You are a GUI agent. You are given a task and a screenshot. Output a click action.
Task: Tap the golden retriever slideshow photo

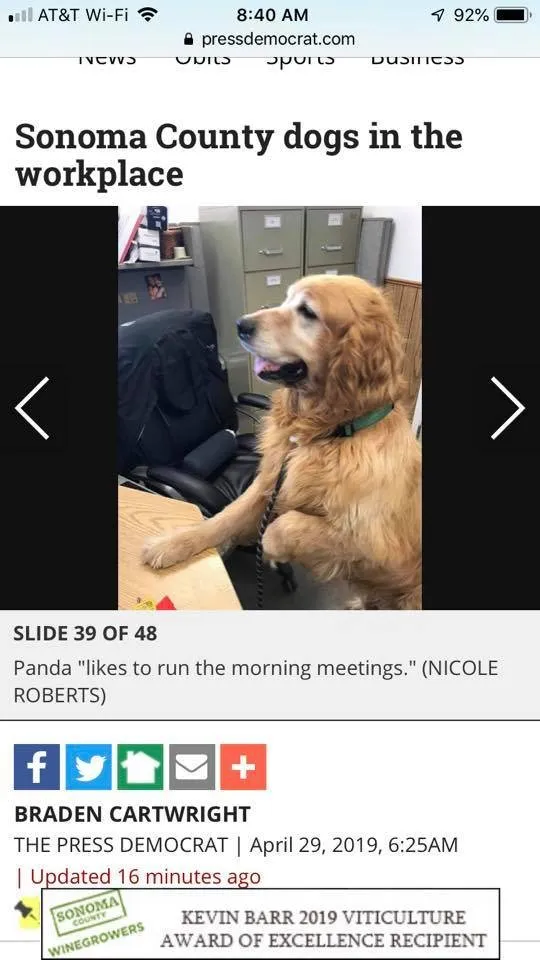269,408
